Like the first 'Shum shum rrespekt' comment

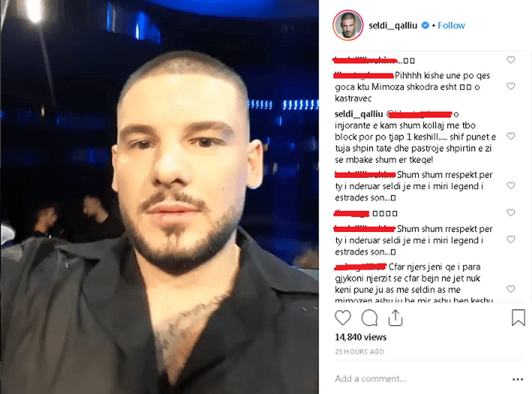[511, 185]
